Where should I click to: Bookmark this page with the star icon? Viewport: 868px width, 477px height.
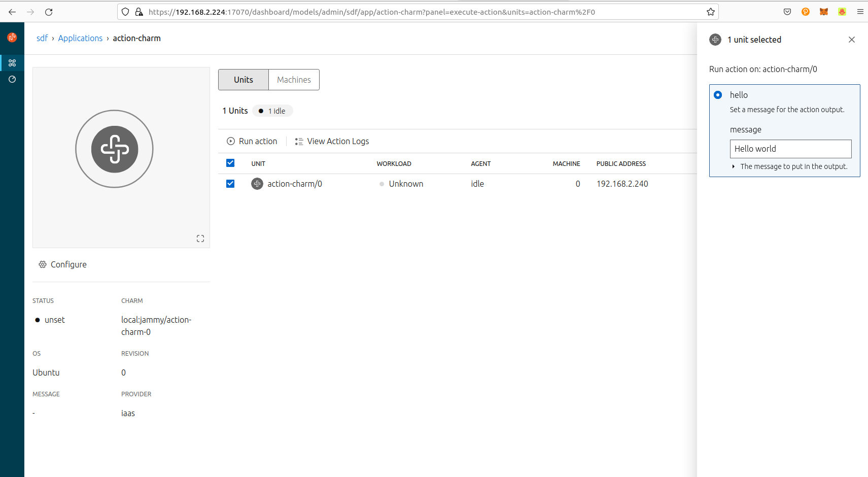click(x=710, y=12)
